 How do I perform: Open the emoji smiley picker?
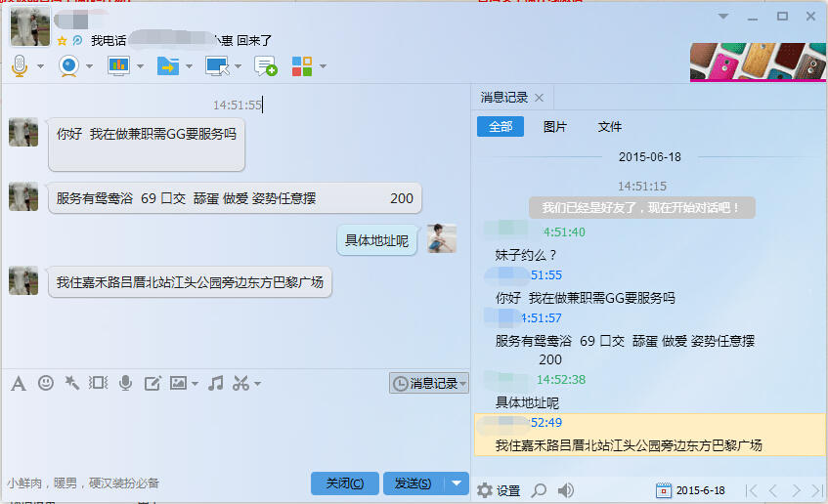coord(45,383)
